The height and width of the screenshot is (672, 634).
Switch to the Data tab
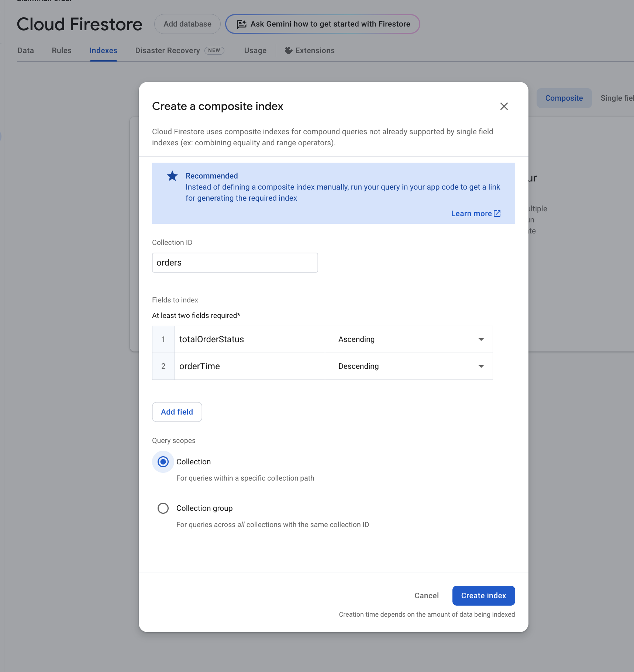tap(26, 51)
